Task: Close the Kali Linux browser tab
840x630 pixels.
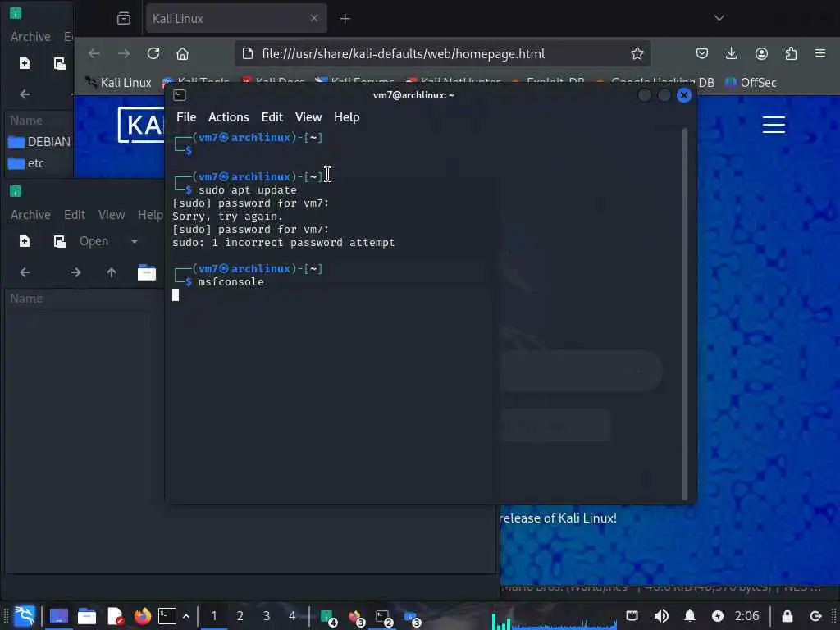Action: coord(314,19)
